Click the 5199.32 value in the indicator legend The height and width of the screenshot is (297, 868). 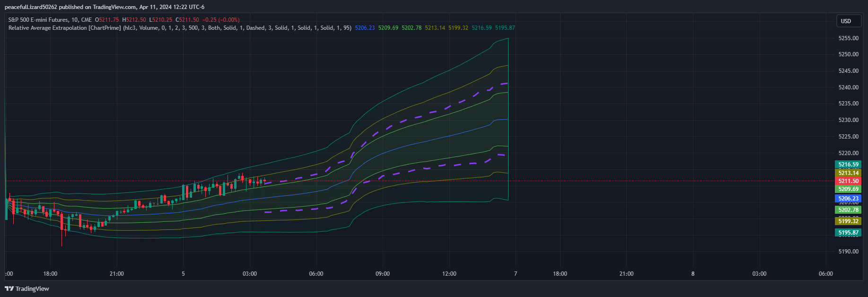(458, 28)
